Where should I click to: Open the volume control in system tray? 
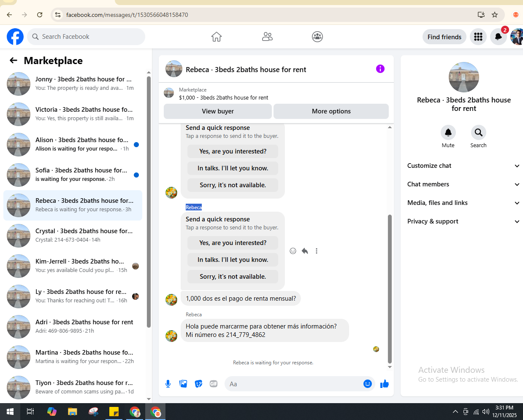coord(486,412)
